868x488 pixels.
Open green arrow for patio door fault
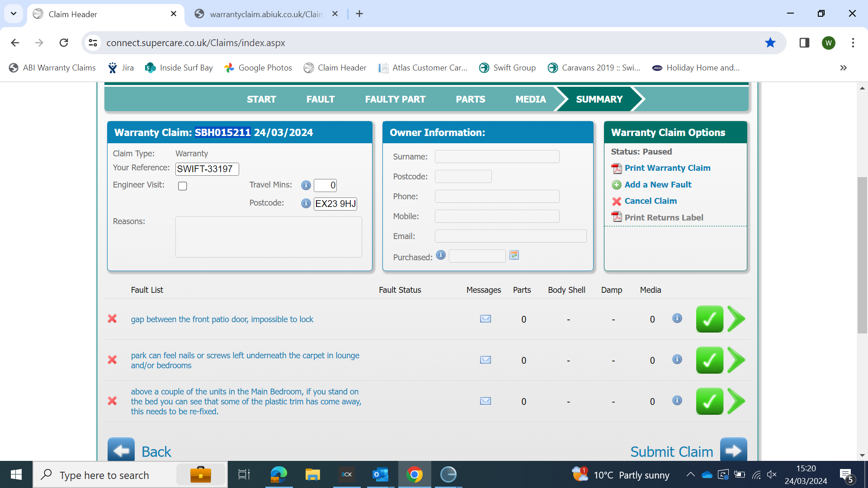pyautogui.click(x=736, y=319)
